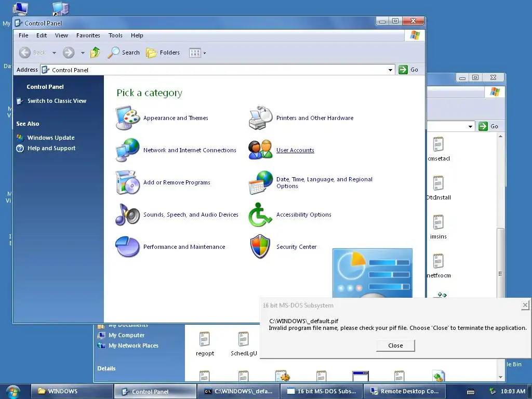Open the Forward button history dropdown arrow

pyautogui.click(x=83, y=52)
